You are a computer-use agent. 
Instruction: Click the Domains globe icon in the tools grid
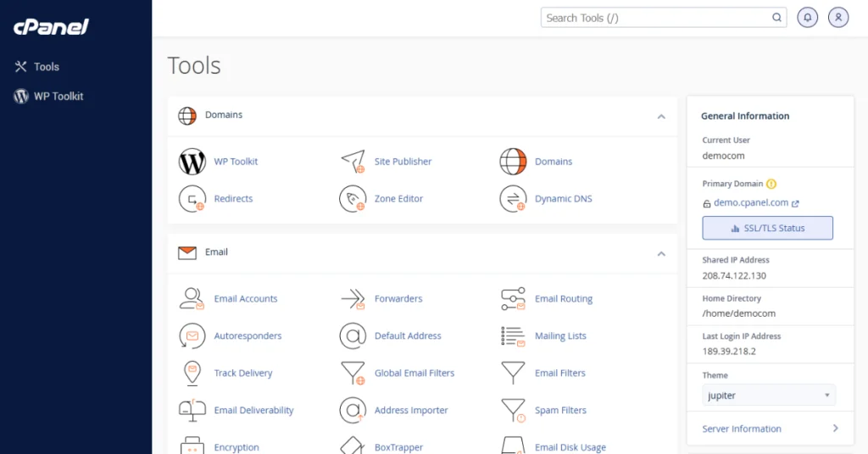(x=513, y=162)
